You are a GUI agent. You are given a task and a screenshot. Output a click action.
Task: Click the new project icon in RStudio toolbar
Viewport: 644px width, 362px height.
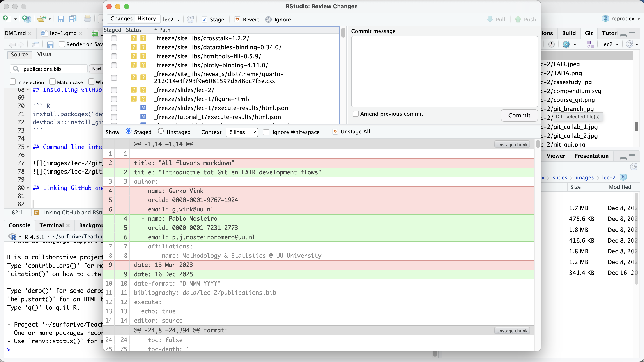(27, 18)
